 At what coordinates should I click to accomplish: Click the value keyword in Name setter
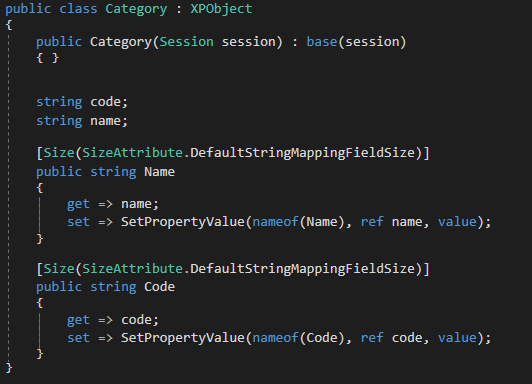tap(457, 222)
